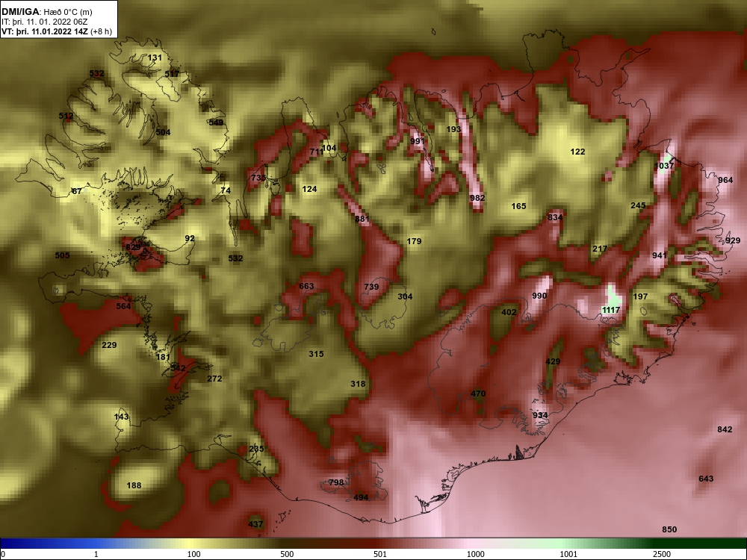Screen dimensions: 747x560
Task: Click the 67 value on the map
Action: click(77, 191)
